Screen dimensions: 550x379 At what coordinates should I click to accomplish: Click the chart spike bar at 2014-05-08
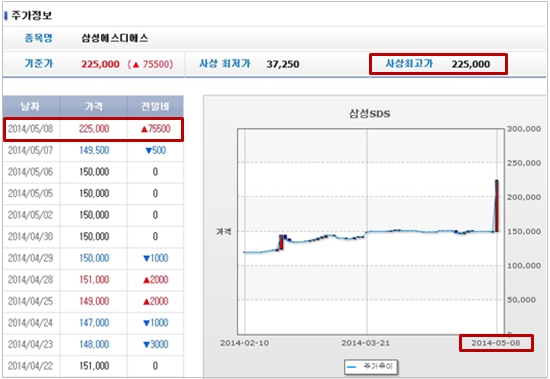pos(497,206)
